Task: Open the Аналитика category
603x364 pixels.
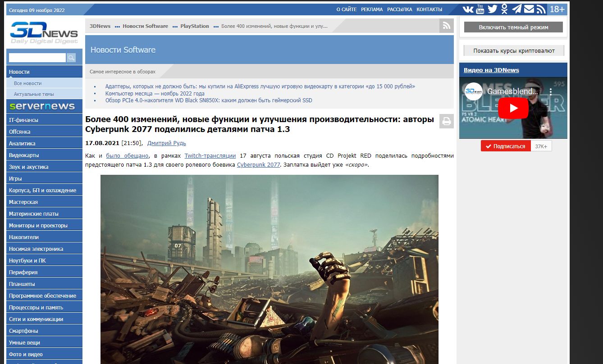Action: (x=44, y=143)
